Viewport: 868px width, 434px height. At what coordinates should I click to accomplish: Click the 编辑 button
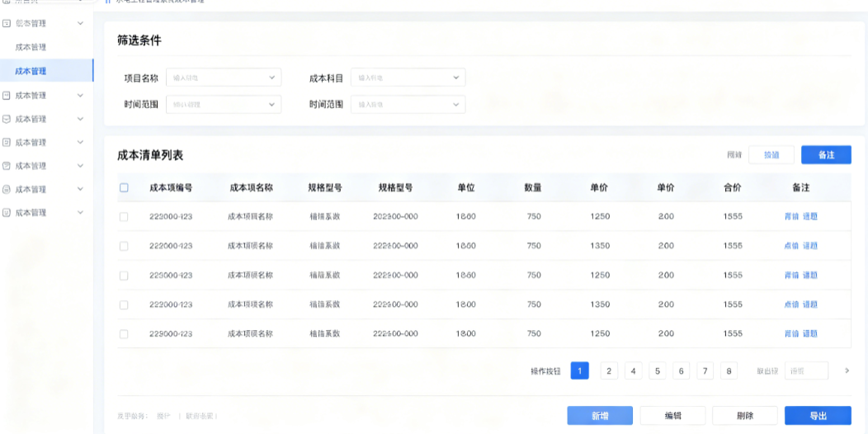click(x=672, y=416)
